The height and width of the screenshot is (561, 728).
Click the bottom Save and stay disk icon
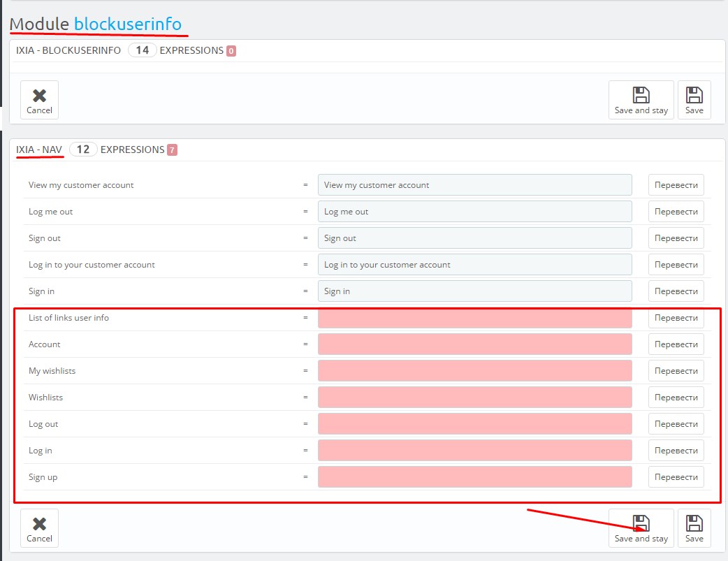641,523
